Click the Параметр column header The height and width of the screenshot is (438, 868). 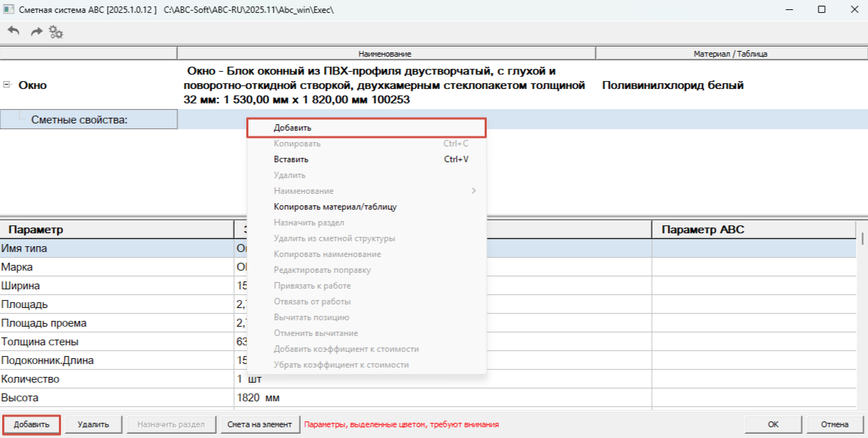click(x=117, y=230)
